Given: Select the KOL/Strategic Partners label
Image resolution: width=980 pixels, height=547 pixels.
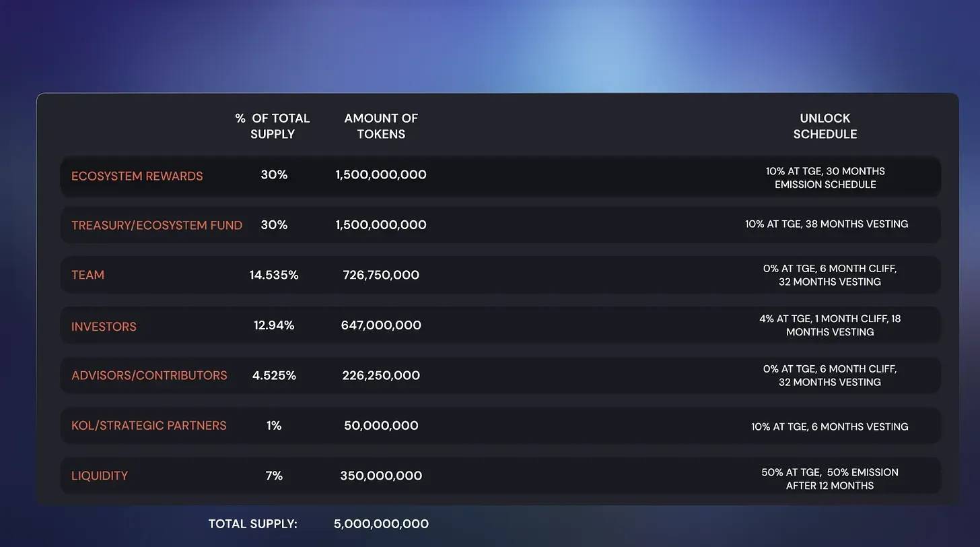Looking at the screenshot, I should (x=149, y=426).
